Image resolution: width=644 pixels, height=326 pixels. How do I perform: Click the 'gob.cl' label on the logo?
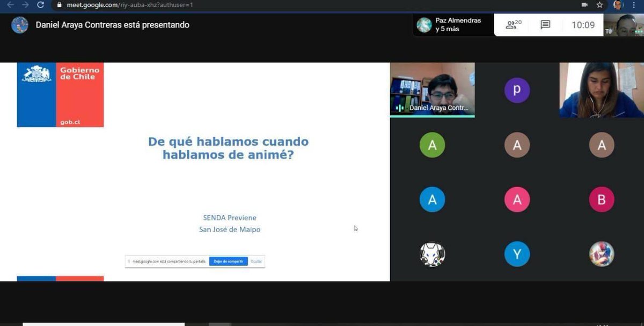[70, 122]
